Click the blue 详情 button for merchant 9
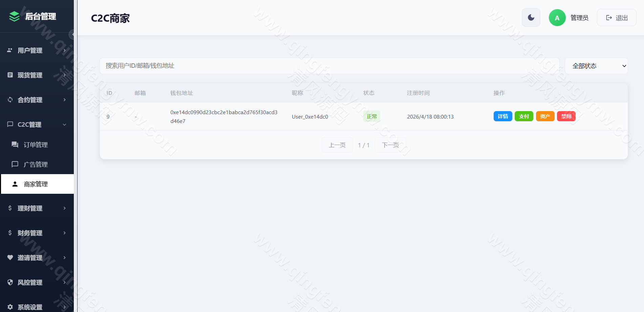 coord(503,116)
